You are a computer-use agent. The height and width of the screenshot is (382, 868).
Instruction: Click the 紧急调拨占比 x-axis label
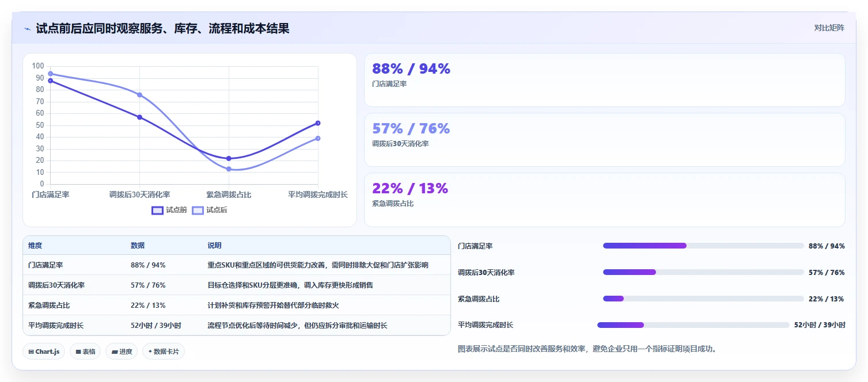(x=229, y=194)
